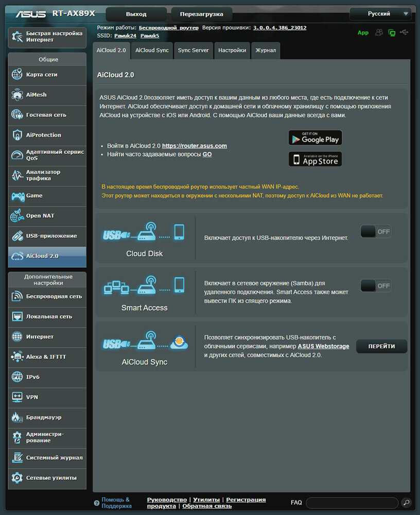This screenshot has width=420, height=515.
Task: Open the VPN monitor icon
Action: tap(17, 397)
